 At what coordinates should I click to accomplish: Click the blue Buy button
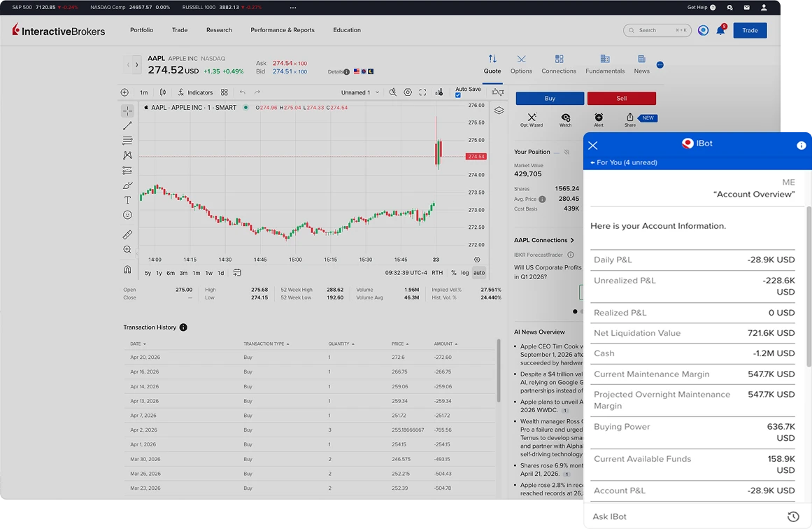pyautogui.click(x=550, y=99)
